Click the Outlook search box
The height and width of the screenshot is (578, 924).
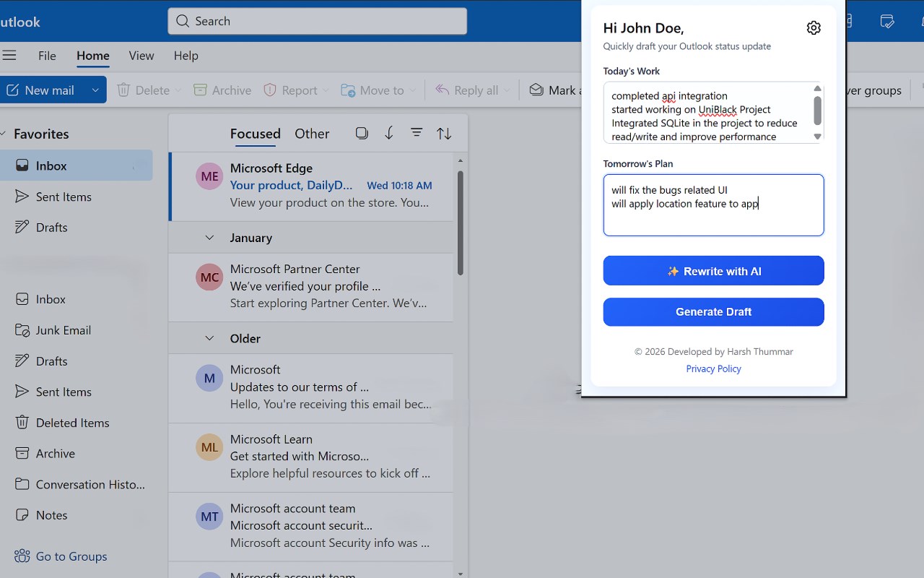pos(318,21)
